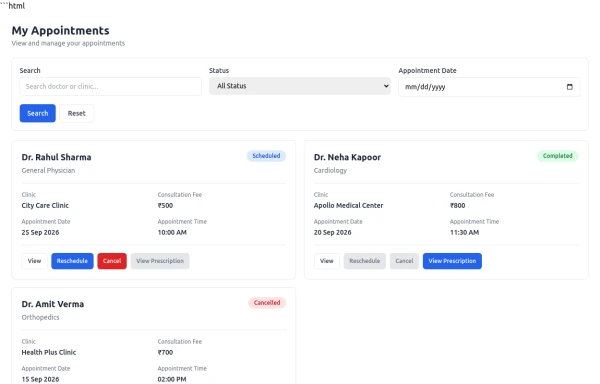This screenshot has width=600, height=384.
Task: Cancel Dr. Rahul Sharma's appointment
Action: coord(112,261)
